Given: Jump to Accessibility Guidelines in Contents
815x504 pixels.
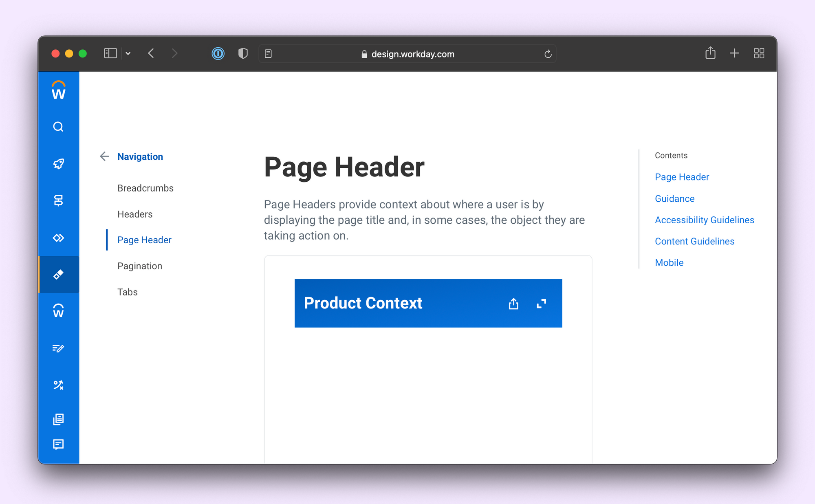Looking at the screenshot, I should 704,220.
